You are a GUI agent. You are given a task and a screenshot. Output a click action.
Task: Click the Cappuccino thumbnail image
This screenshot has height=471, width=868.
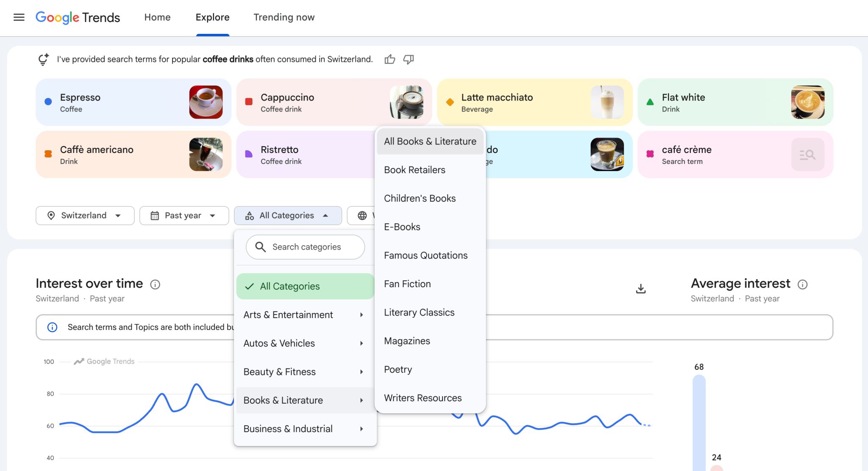406,102
